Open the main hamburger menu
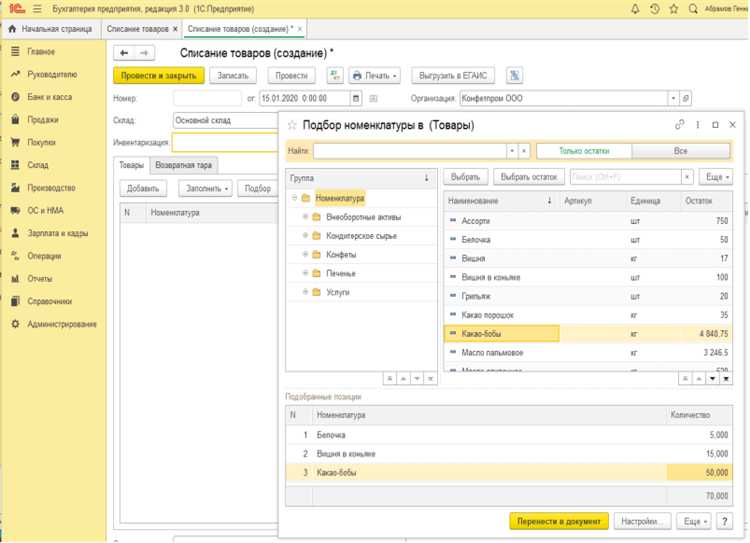Viewport: 750px width, 543px height. (37, 9)
